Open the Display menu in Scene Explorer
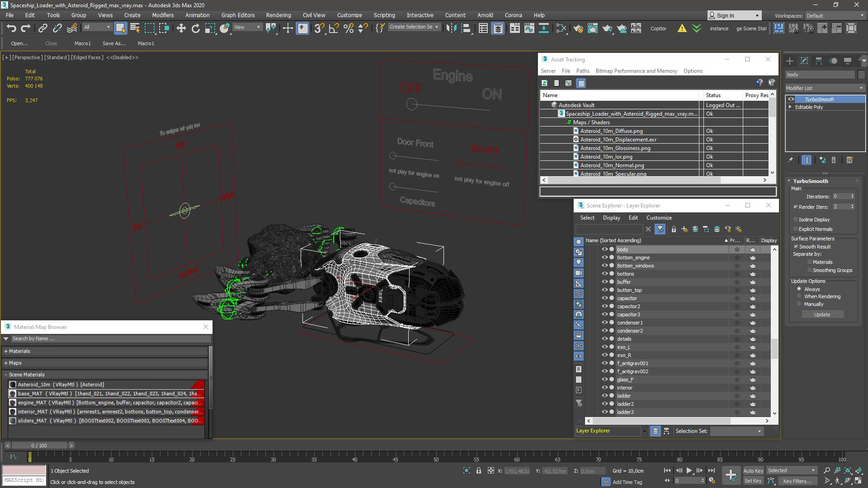868x488 pixels. [611, 218]
